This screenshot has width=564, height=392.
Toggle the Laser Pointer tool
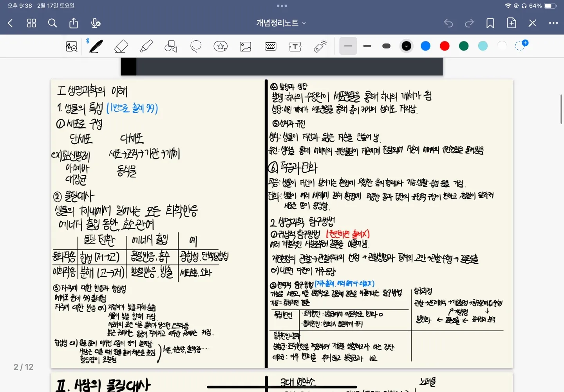pos(320,46)
